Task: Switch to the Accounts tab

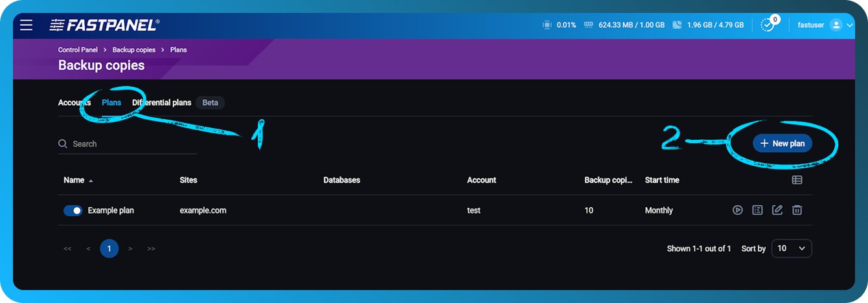Action: (x=74, y=103)
